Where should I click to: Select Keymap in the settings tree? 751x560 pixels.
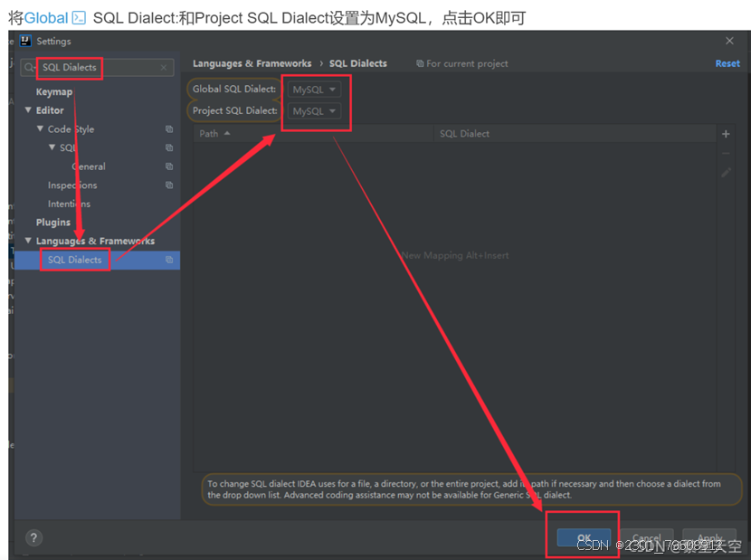[54, 91]
